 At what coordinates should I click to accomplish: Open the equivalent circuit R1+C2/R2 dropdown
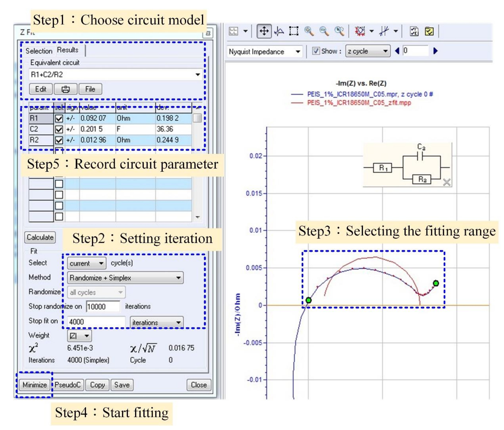pyautogui.click(x=198, y=74)
